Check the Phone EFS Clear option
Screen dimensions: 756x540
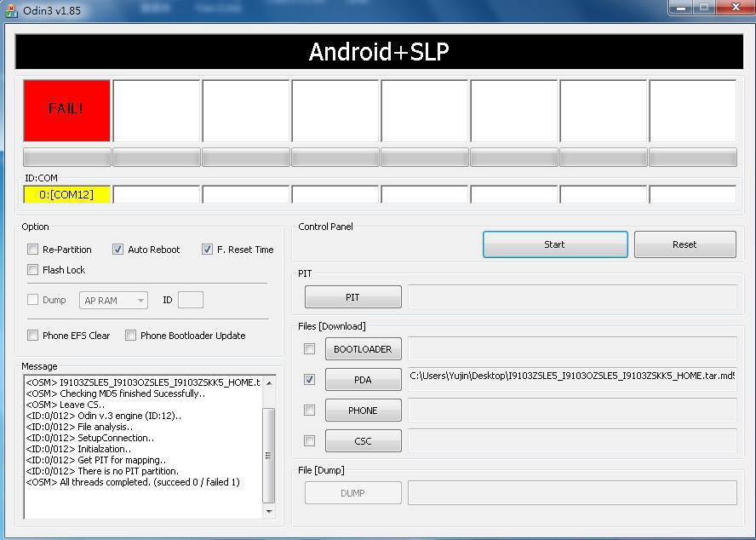tap(33, 336)
